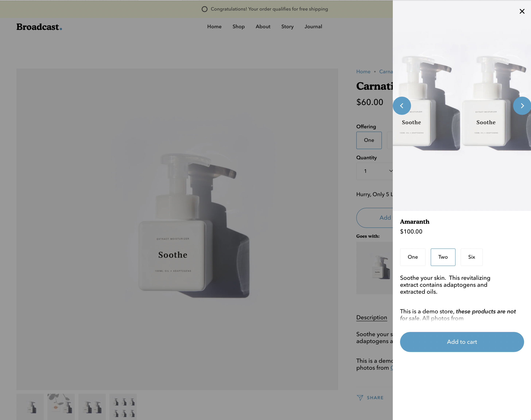
Task: Show next product image in drawer
Action: coord(522,106)
